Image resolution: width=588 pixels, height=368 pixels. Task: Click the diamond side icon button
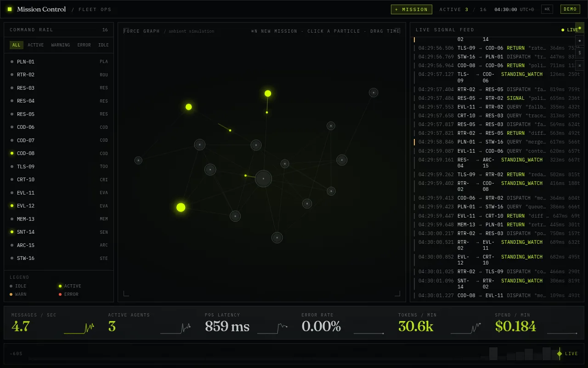point(580,40)
